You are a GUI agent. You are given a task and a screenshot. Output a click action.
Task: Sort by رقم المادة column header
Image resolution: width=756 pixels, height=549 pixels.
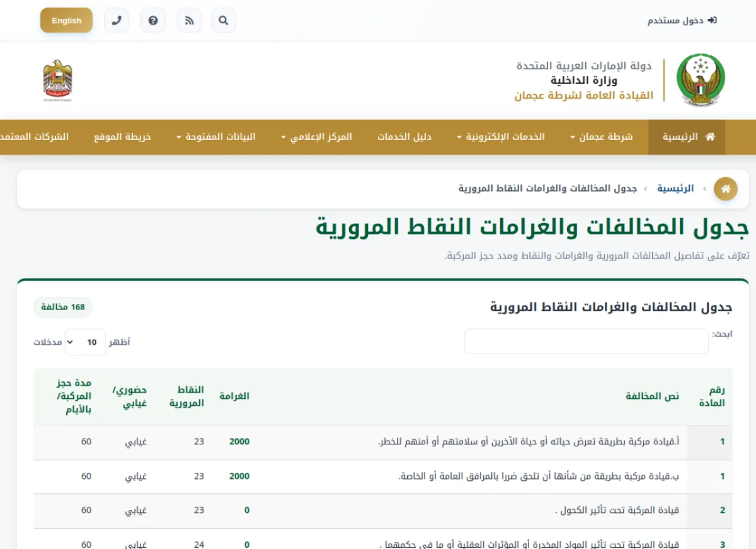(x=709, y=396)
